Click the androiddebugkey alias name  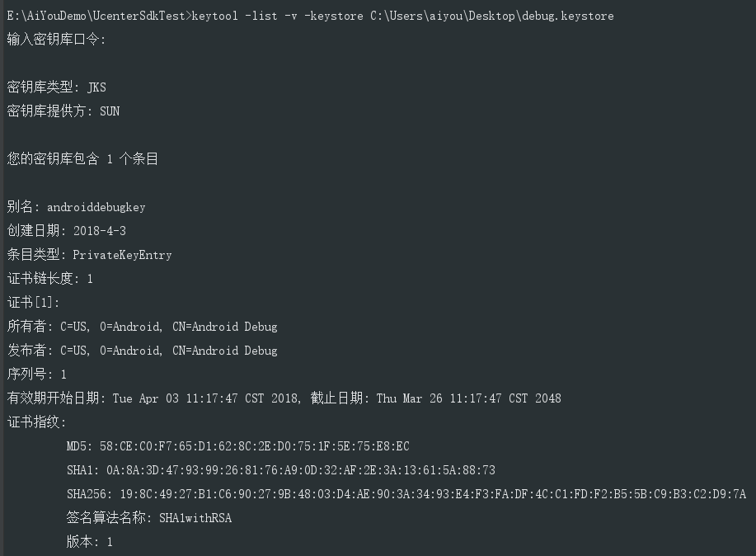pos(96,207)
